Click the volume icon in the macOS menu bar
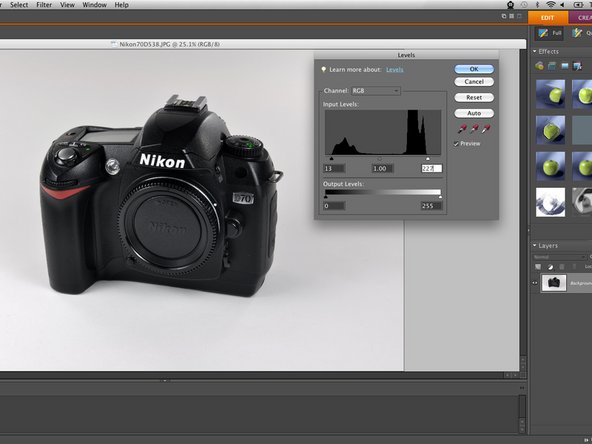 point(562,5)
